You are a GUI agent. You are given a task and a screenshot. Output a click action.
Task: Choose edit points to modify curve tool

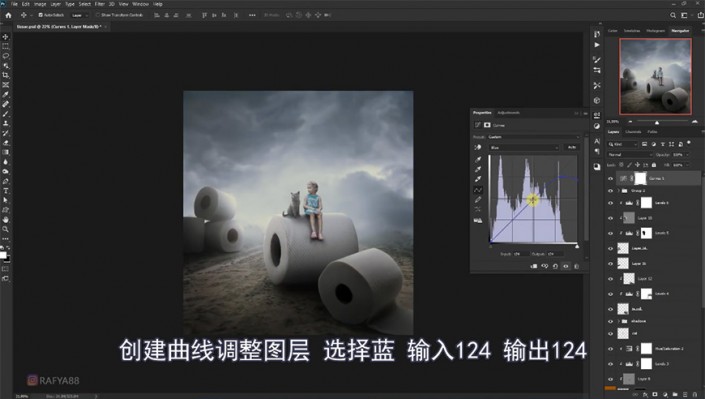(478, 189)
